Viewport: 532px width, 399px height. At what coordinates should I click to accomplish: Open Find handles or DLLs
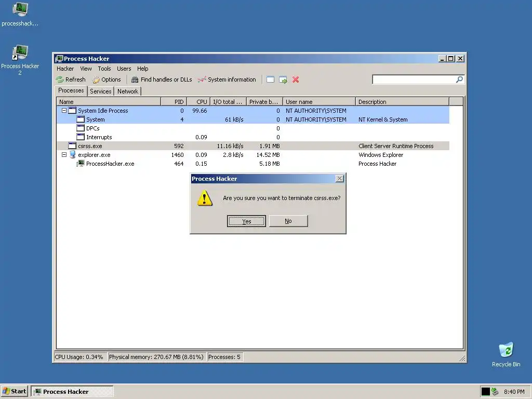click(162, 79)
